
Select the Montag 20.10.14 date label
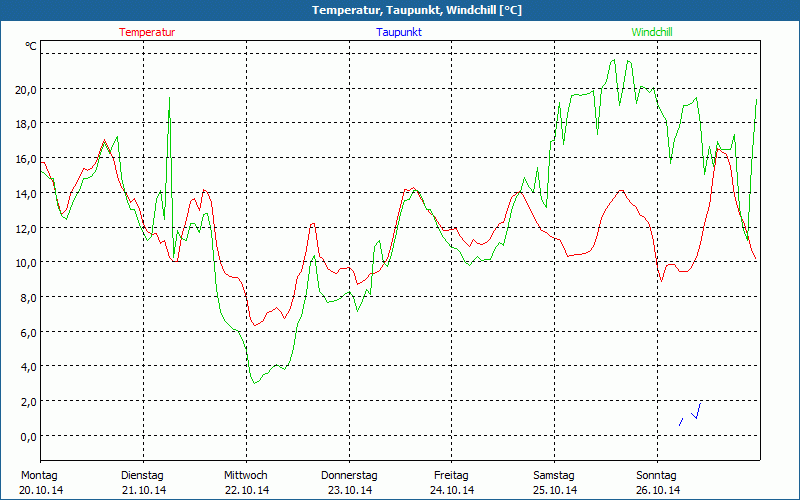tap(40, 482)
